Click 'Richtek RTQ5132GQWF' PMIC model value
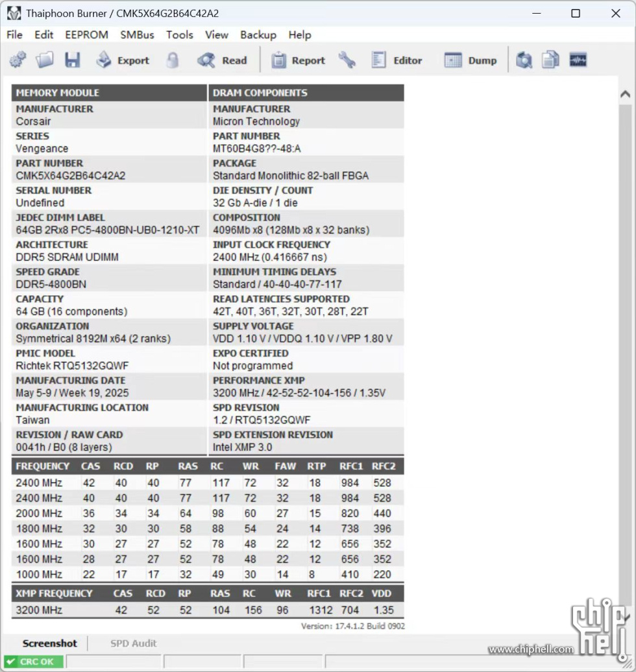The width and height of the screenshot is (636, 672). point(72,366)
